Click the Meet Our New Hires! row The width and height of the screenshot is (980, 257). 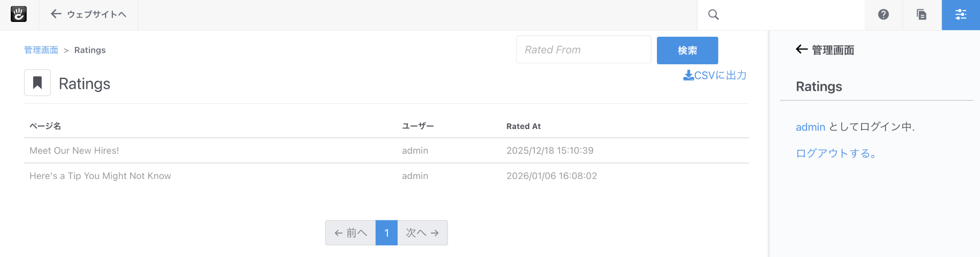[x=75, y=150]
